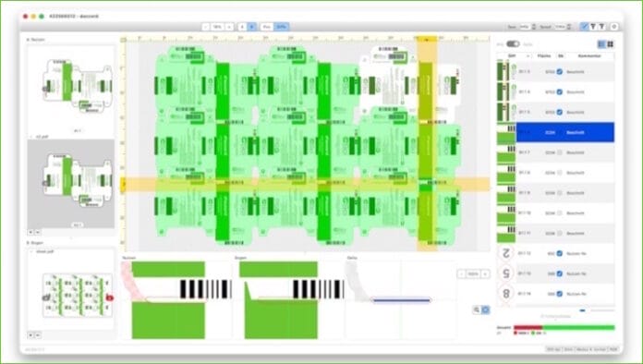Image resolution: width=643 pixels, height=364 pixels.
Task: Click the Nutzen detail preview pane
Action: [176, 300]
